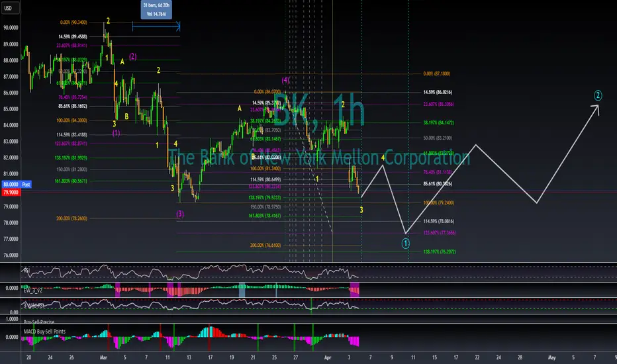Select the Buy-Sell-Precise indicator label
617x364 pixels.
[x=39, y=322]
